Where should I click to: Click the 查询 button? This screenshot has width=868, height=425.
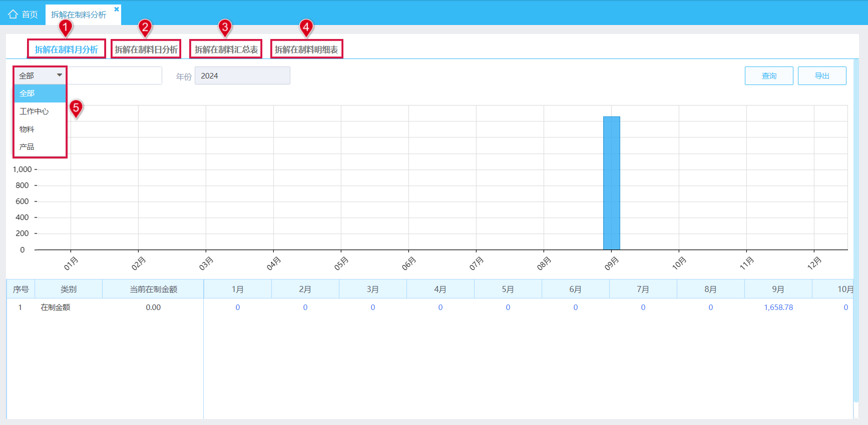769,76
